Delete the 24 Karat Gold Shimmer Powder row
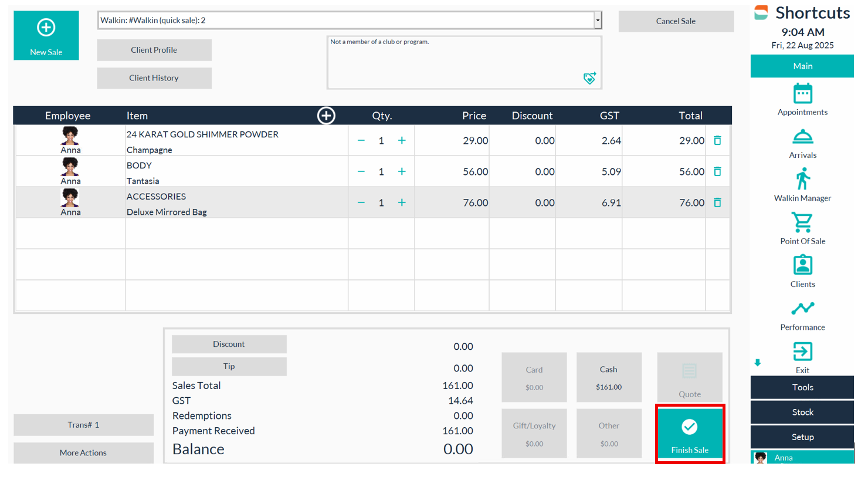868x480 pixels. pyautogui.click(x=717, y=140)
